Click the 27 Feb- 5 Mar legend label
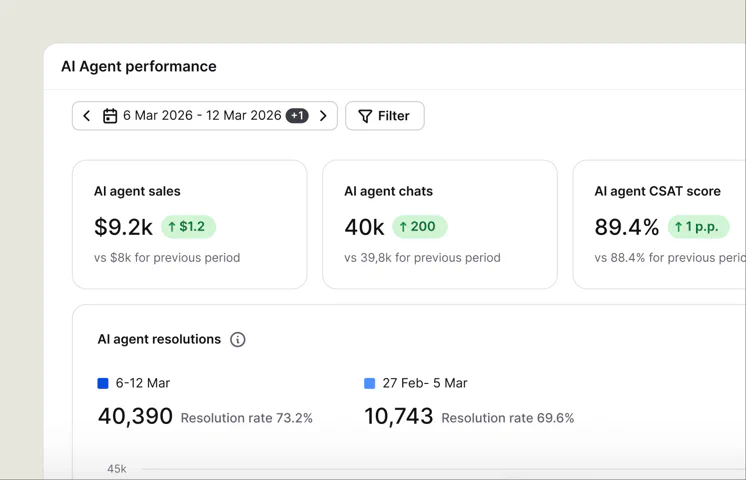Image resolution: width=746 pixels, height=480 pixels. tap(425, 383)
